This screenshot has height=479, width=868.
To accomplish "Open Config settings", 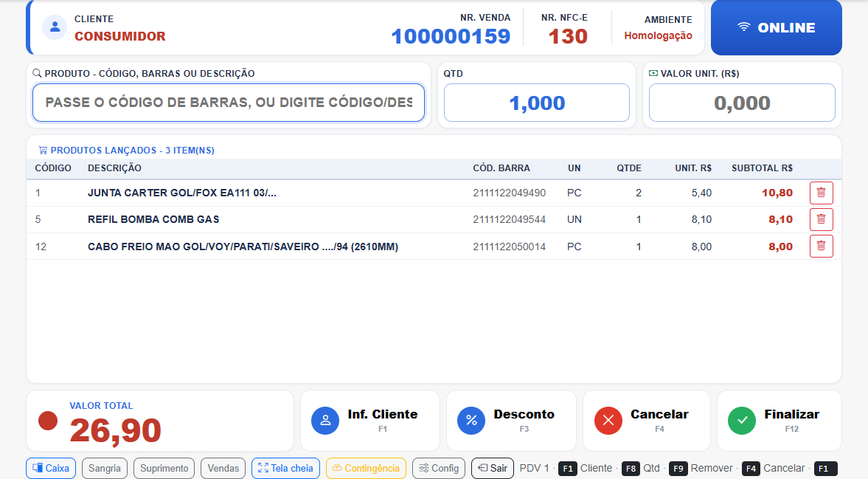I will [439, 468].
